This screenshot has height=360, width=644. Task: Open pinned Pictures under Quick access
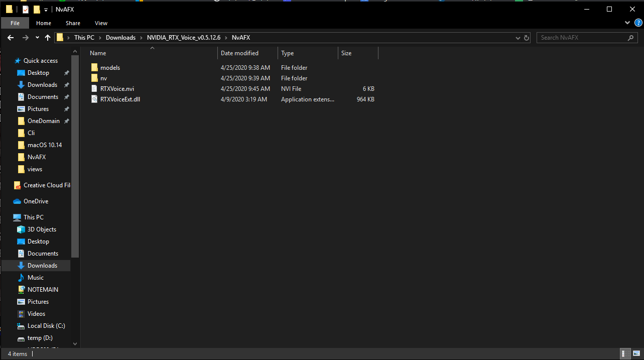(38, 109)
